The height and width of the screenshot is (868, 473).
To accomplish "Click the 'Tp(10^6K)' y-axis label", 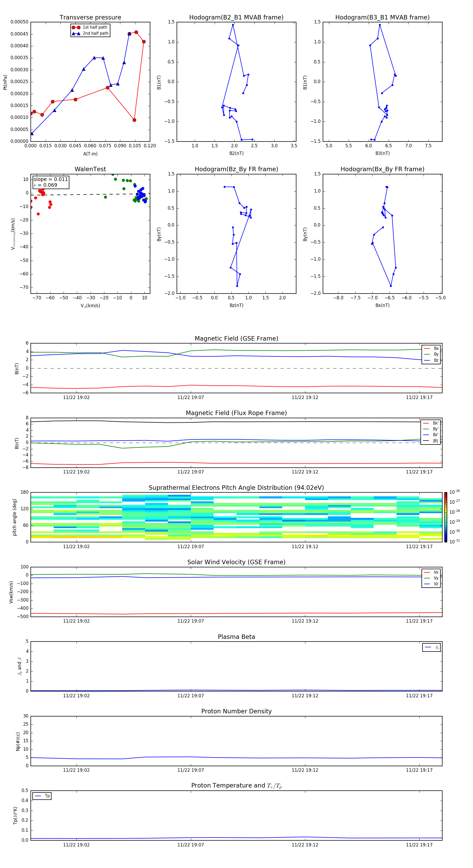I will click(15, 815).
